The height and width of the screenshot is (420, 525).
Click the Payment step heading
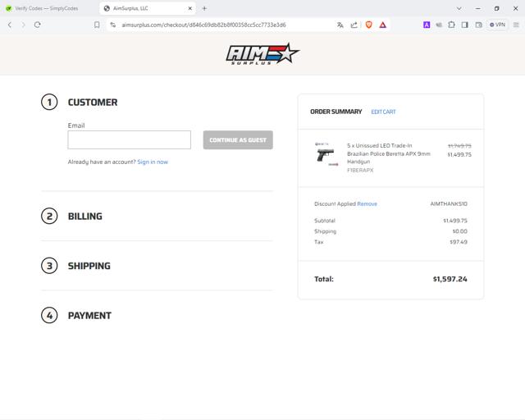[x=89, y=316]
